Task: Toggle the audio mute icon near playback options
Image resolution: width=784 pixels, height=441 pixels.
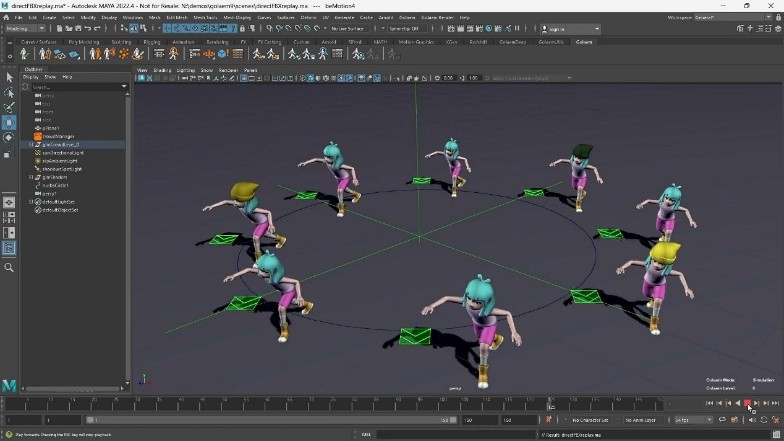Action: (x=752, y=420)
